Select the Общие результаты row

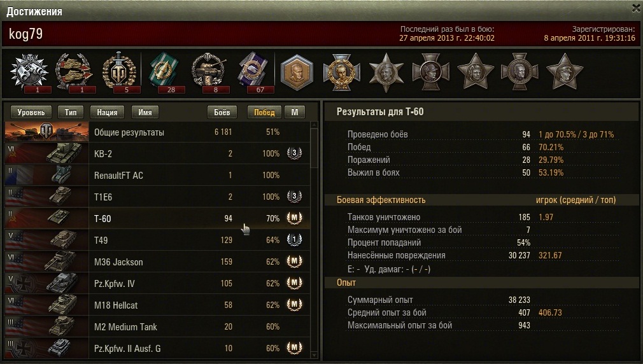pyautogui.click(x=157, y=132)
